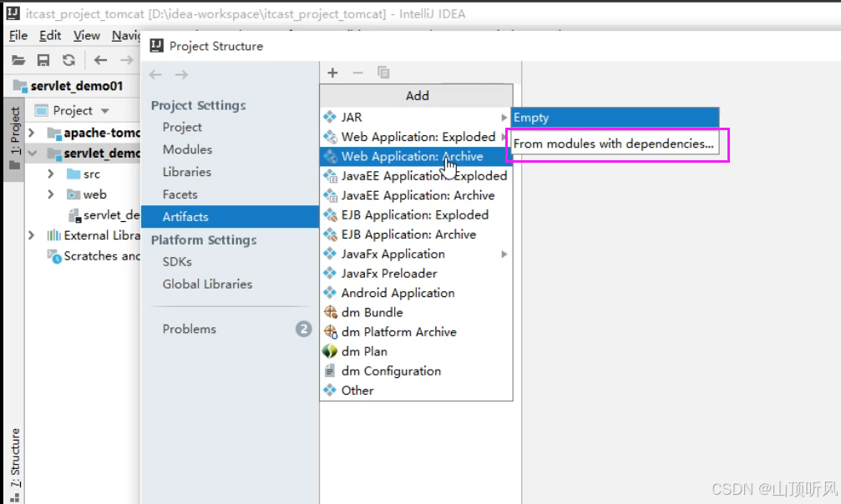Click the servlet_demo01 breadcrumb folder icon
The height and width of the screenshot is (504, 841).
[20, 86]
